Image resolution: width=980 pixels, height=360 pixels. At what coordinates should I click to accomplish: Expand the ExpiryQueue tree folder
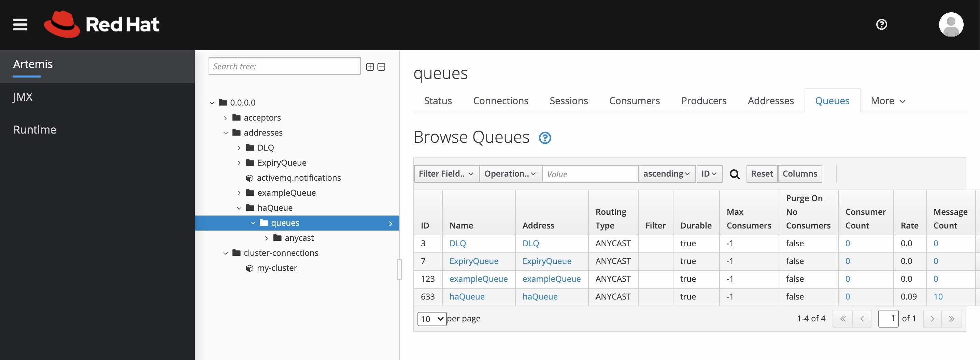point(239,163)
